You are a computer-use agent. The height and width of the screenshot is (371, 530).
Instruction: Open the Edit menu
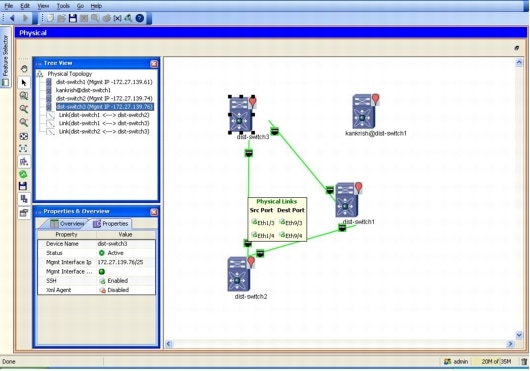click(x=25, y=6)
